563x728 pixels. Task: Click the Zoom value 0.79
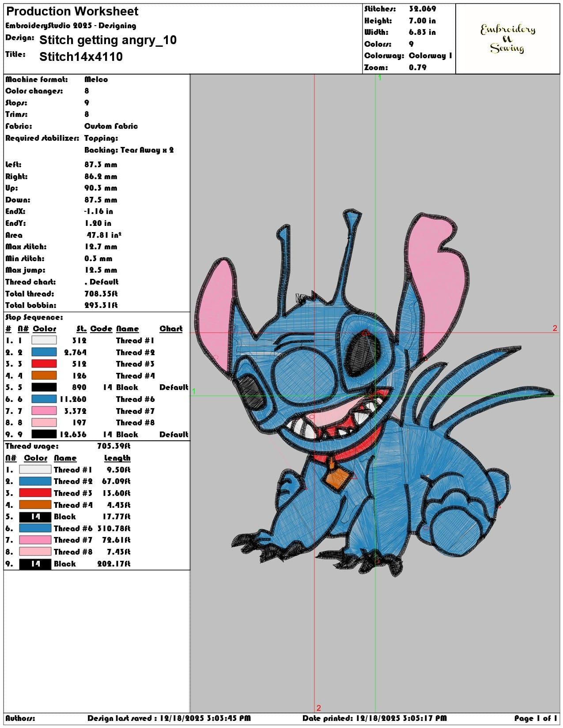pyautogui.click(x=418, y=68)
